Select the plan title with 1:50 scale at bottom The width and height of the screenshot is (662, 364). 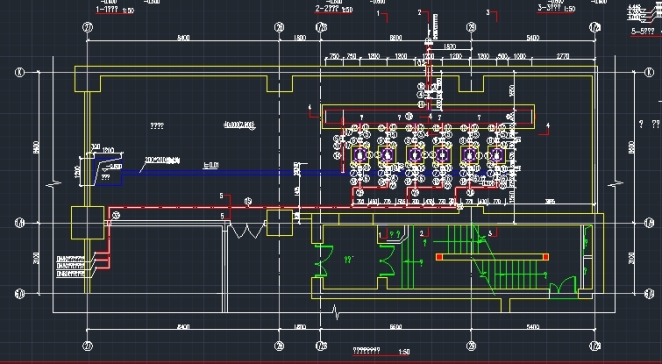(x=381, y=351)
